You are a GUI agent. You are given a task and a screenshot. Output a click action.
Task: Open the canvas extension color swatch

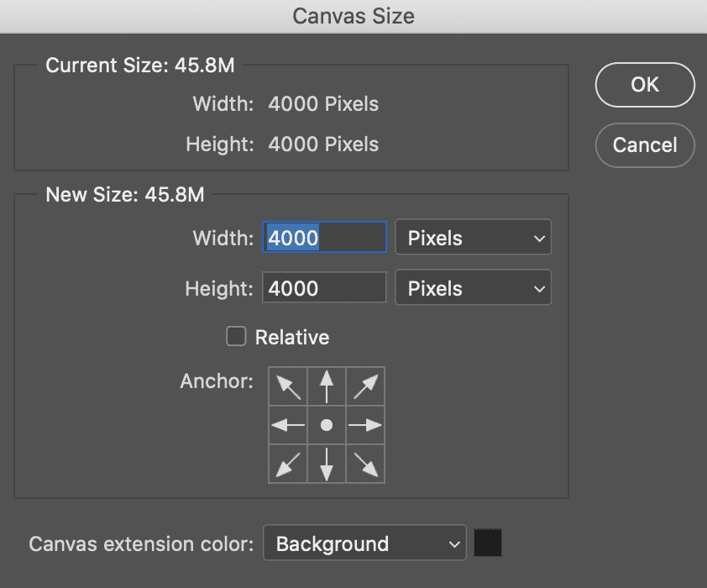tap(488, 543)
